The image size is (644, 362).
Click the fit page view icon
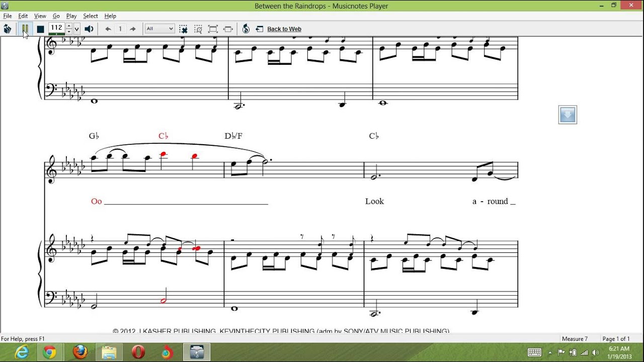[213, 29]
